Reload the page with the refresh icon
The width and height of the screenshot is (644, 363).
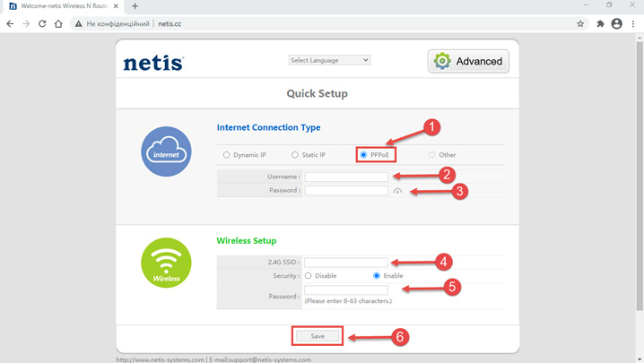coord(42,24)
